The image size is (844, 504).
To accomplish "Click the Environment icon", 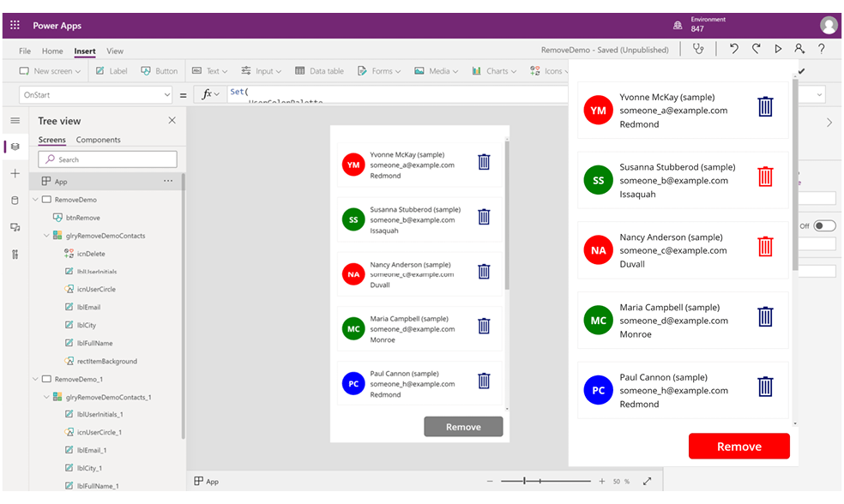I will tap(678, 25).
